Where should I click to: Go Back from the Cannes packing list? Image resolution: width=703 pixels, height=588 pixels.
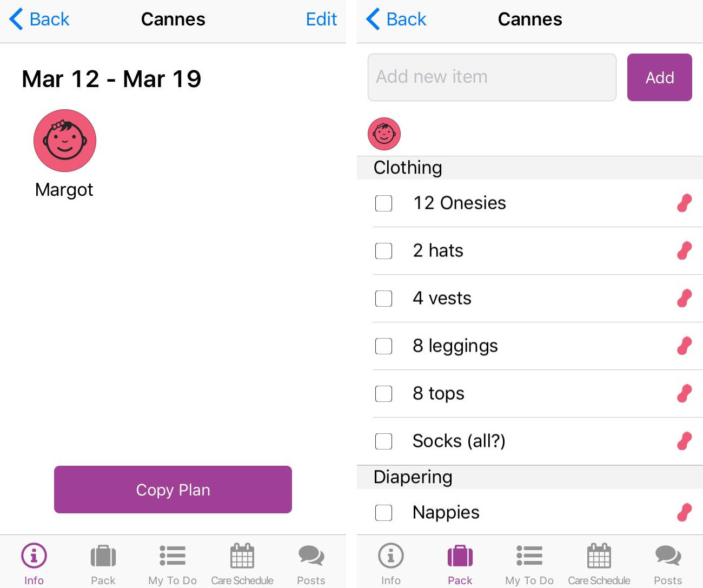(x=396, y=19)
